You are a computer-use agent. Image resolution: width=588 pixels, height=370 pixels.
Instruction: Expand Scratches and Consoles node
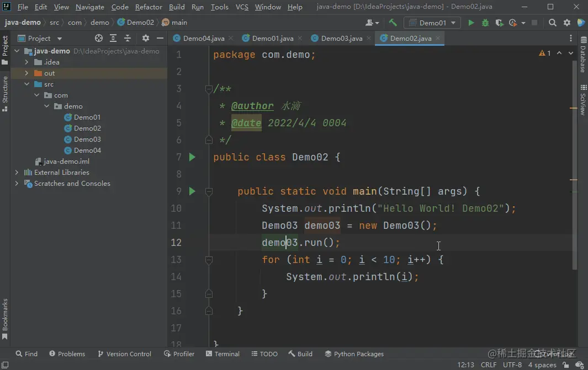pyautogui.click(x=17, y=184)
